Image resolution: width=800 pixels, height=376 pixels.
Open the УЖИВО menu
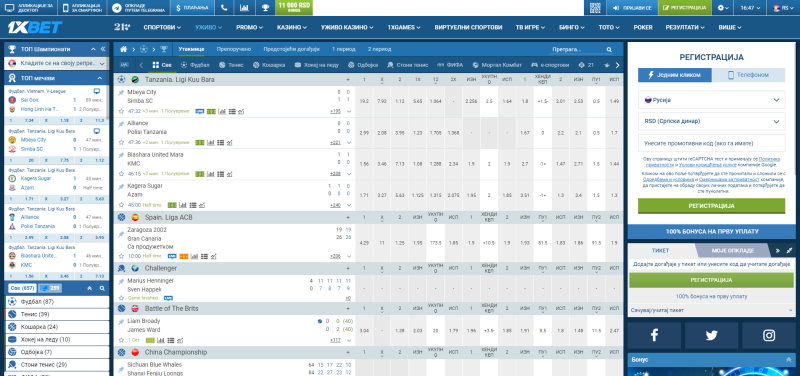(x=208, y=28)
